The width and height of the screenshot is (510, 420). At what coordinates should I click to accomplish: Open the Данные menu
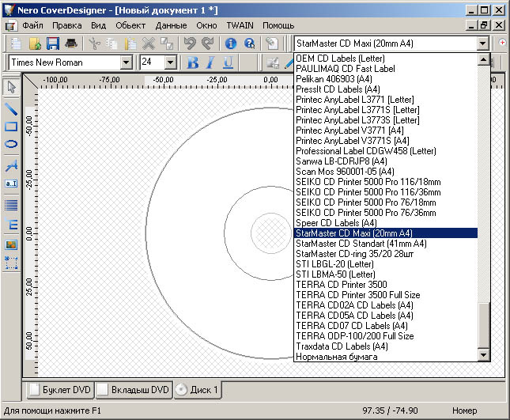coord(171,25)
